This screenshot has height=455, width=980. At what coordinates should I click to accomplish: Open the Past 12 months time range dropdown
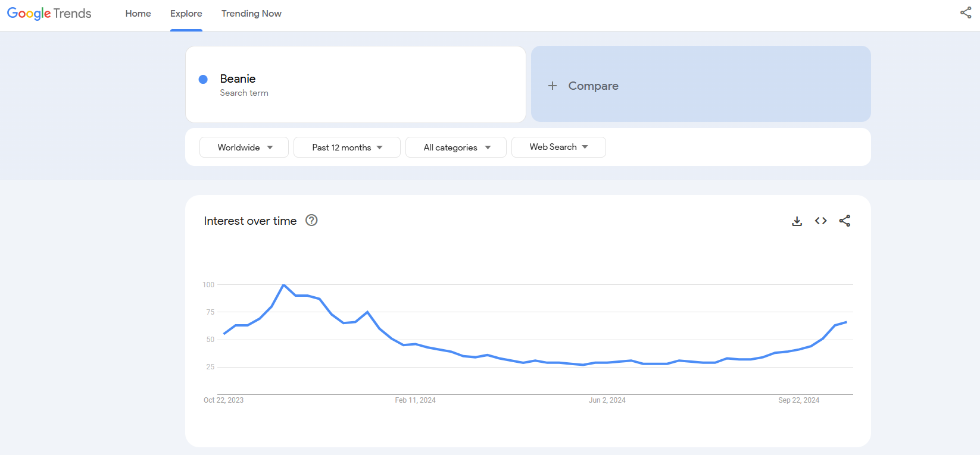(347, 148)
